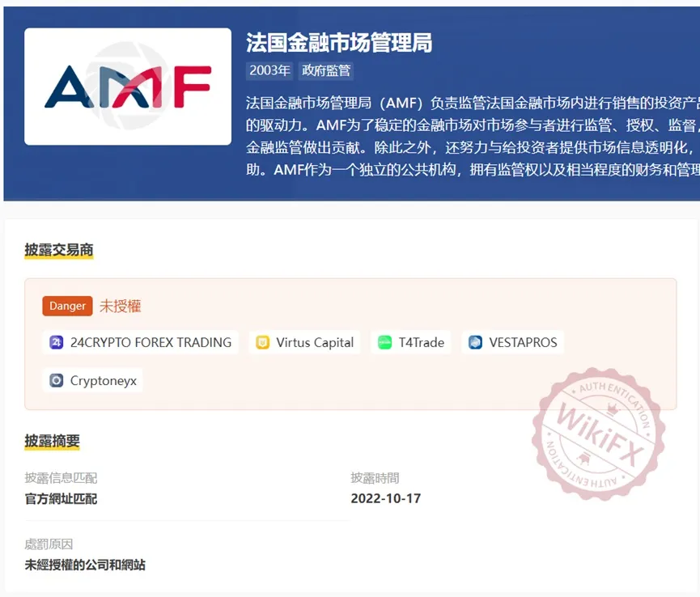
Task: Open the Virtus Capital broker link
Action: pyautogui.click(x=304, y=342)
